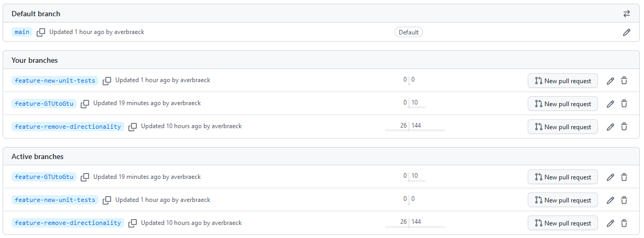Rename feature-GTUtoGtu branch under Your branches

610,104
